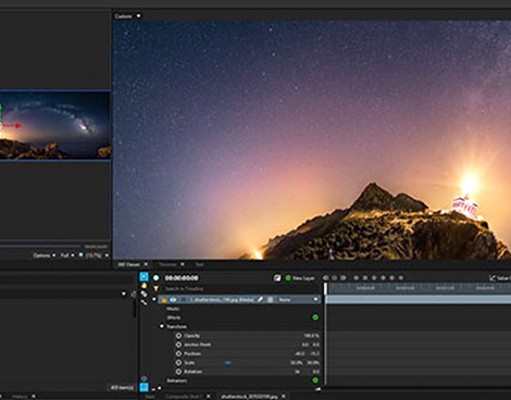Viewport: 511px width, 400px height.
Task: Go to next keyframe in timeline toolbar
Action: click(343, 278)
